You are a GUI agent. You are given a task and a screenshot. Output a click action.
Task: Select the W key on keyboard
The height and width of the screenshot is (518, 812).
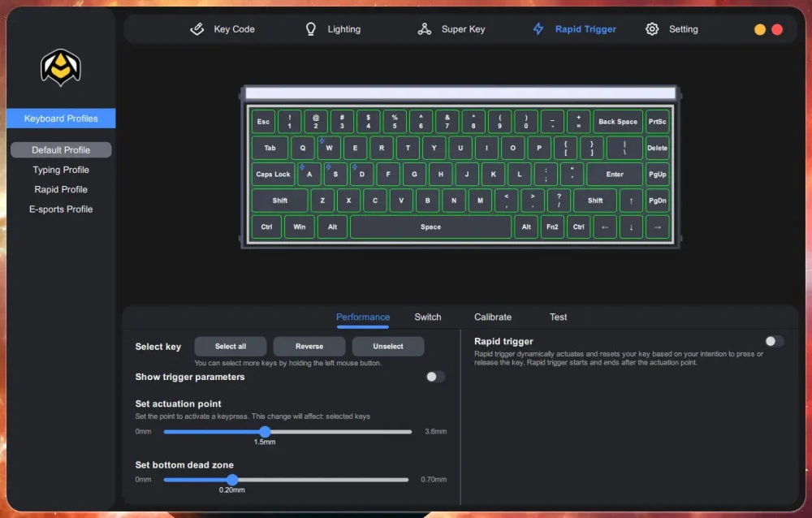click(x=329, y=148)
